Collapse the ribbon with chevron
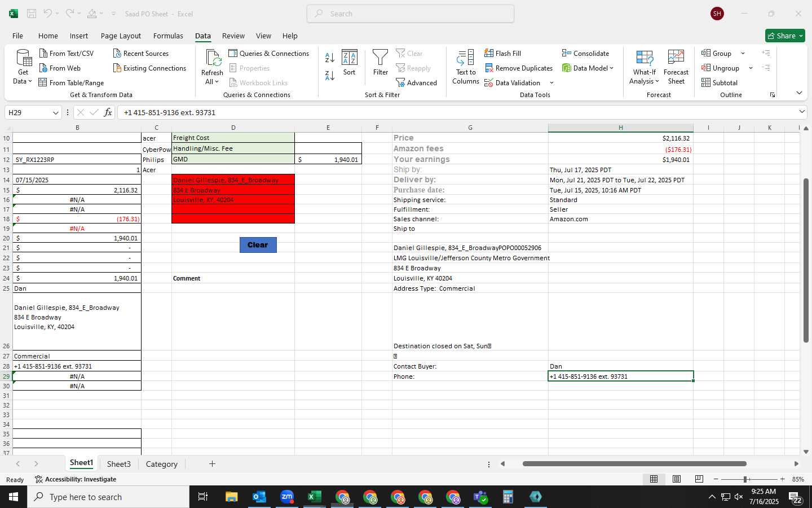This screenshot has width=812, height=508. (799, 93)
